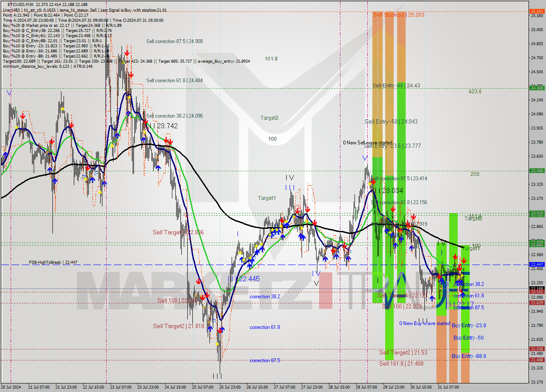This screenshot has width=546, height=392.
Task: Click the green 23.468 price axis tag
Action: [x=536, y=170]
